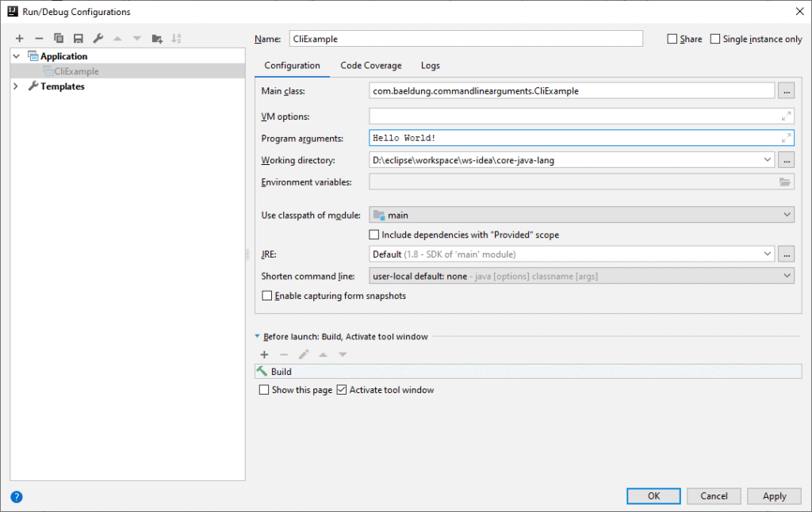The width and height of the screenshot is (812, 512).
Task: Toggle Single instance only checkbox
Action: (715, 39)
